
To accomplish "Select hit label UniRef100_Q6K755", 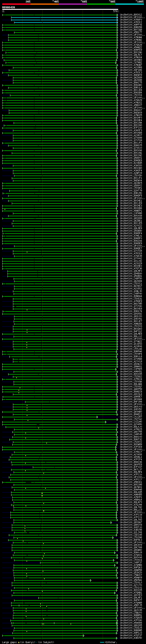I will point(131,432).
